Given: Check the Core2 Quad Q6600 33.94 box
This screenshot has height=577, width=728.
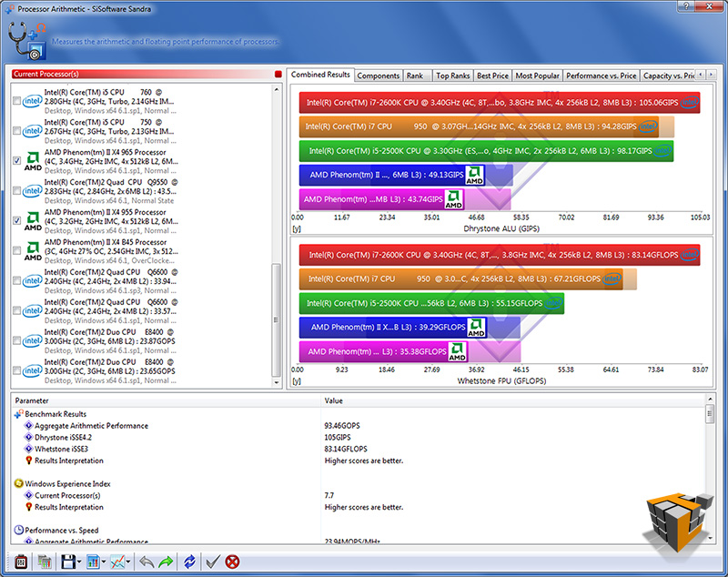Looking at the screenshot, I should coord(16,281).
